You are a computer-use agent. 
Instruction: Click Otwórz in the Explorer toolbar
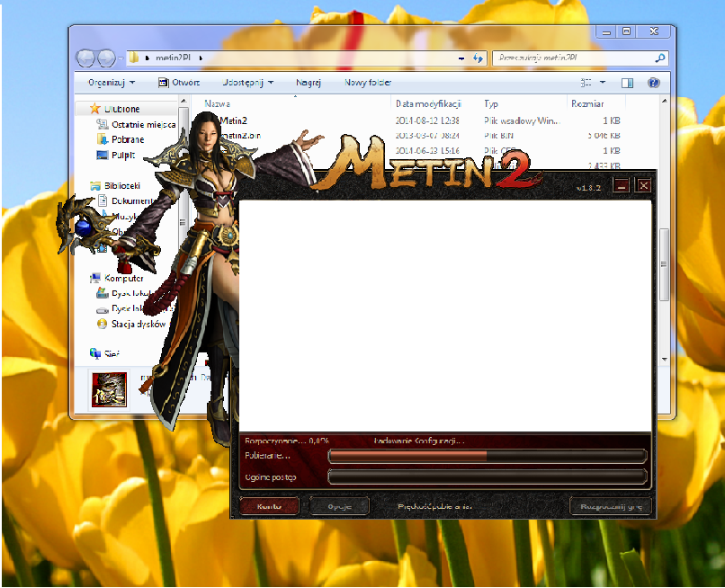179,83
